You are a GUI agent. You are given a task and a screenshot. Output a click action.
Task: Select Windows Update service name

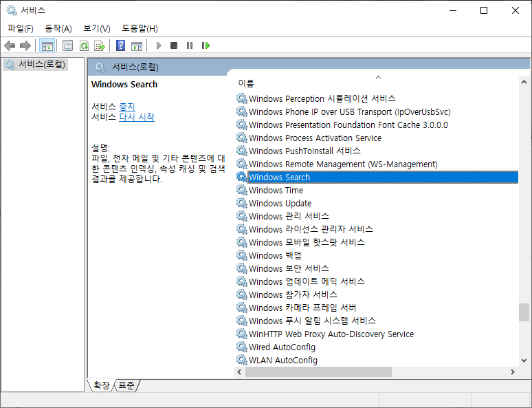[x=280, y=203]
